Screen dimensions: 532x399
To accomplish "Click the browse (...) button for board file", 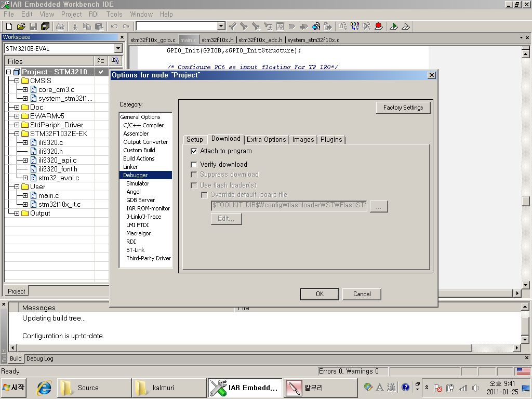I will [x=379, y=206].
